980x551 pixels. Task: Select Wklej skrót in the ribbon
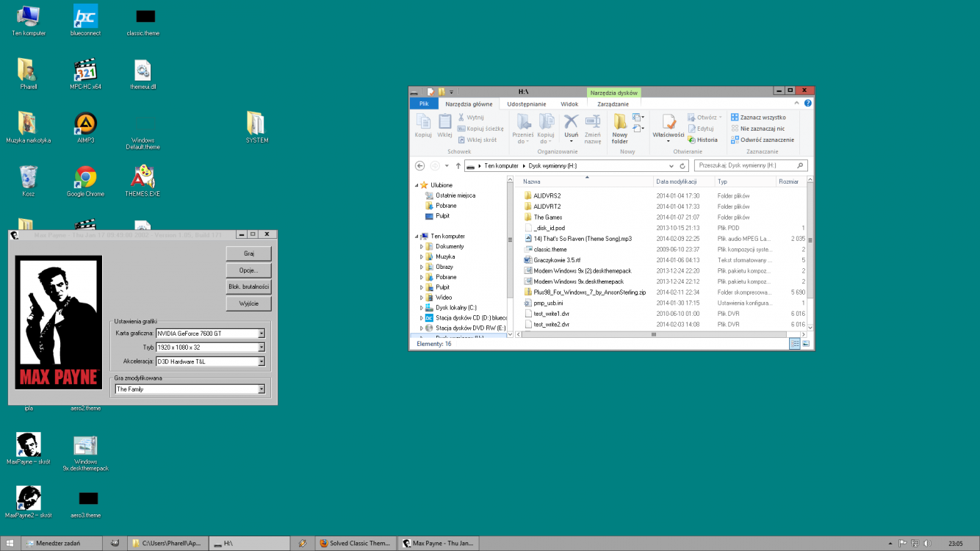[477, 140]
